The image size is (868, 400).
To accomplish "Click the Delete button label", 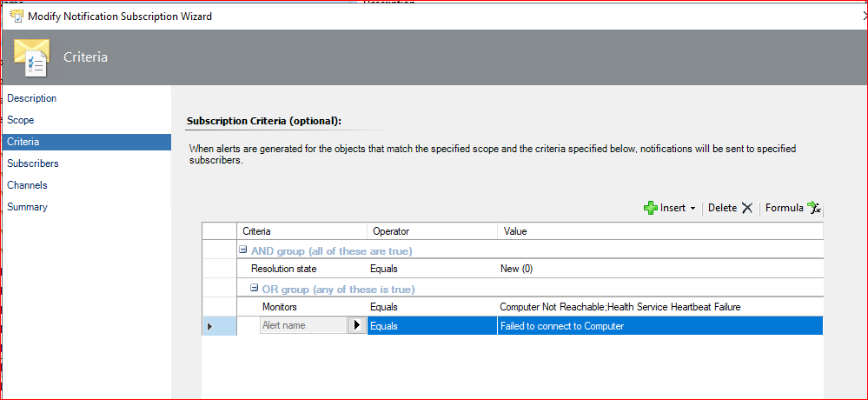I will click(722, 209).
